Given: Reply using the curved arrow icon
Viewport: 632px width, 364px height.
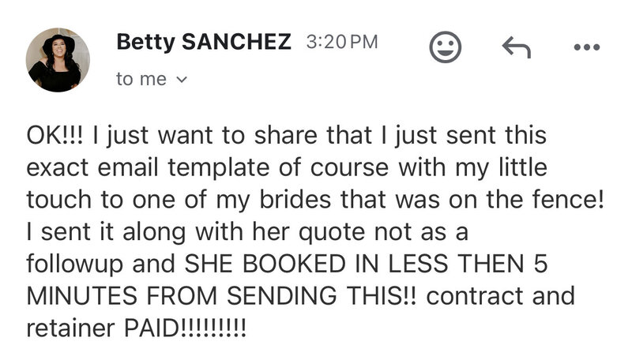Looking at the screenshot, I should coord(517,47).
